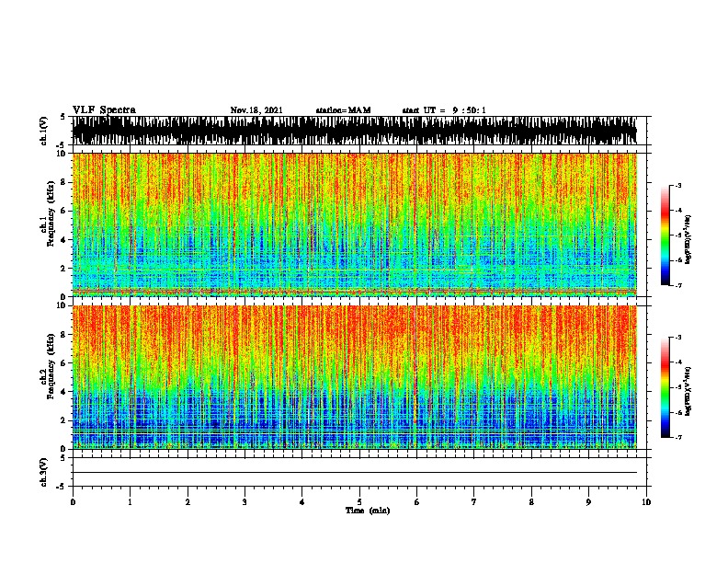Click the ch.1 color bar log(PSD) label
Image resolution: width=728 pixels, height=563 pixels.
[688, 240]
